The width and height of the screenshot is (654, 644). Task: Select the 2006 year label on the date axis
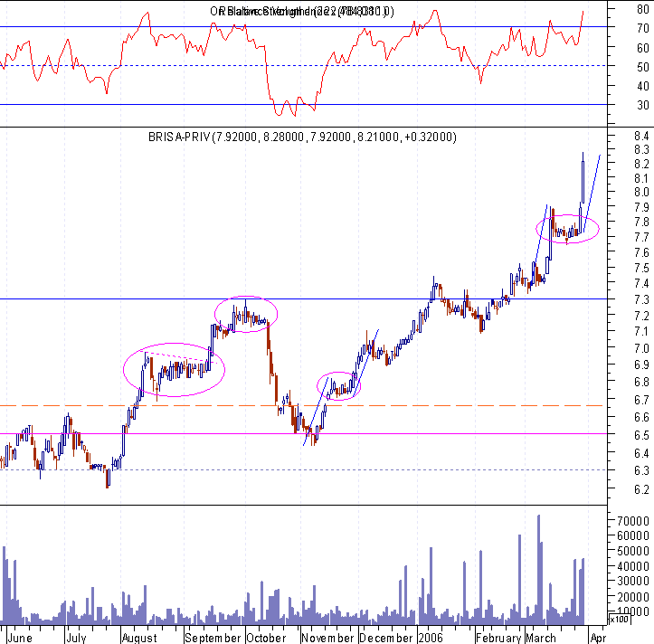tap(431, 638)
